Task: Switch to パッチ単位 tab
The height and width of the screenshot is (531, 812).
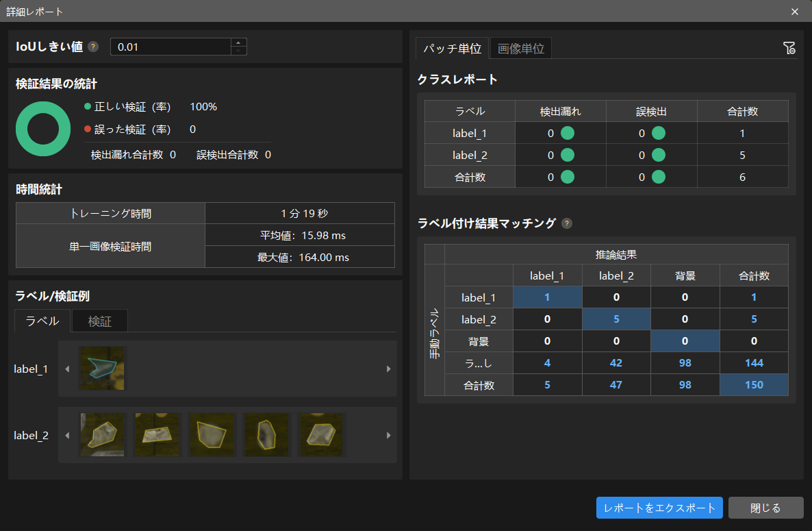Action: [452, 48]
